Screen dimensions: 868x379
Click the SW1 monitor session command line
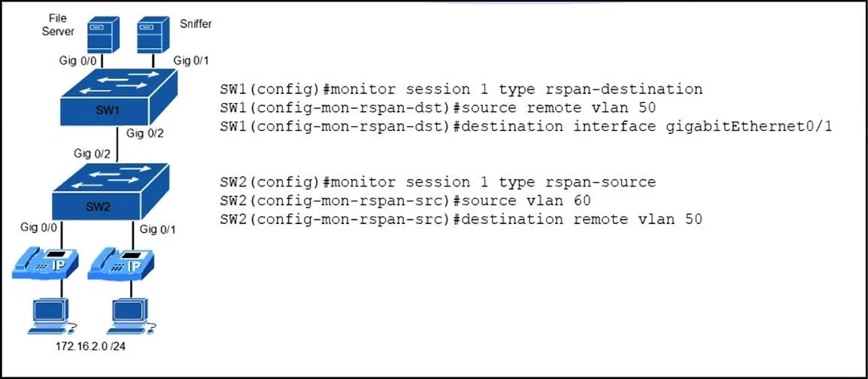pos(461,89)
